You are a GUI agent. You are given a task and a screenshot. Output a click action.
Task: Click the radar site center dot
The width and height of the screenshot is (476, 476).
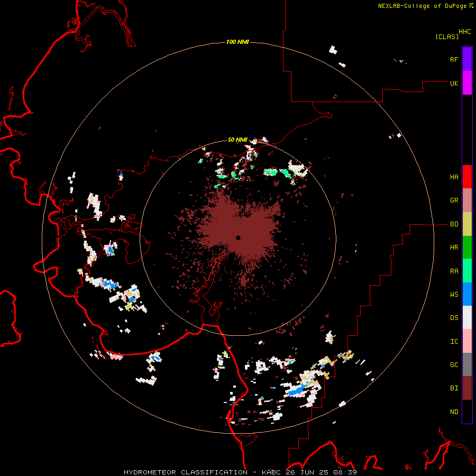coord(238,237)
